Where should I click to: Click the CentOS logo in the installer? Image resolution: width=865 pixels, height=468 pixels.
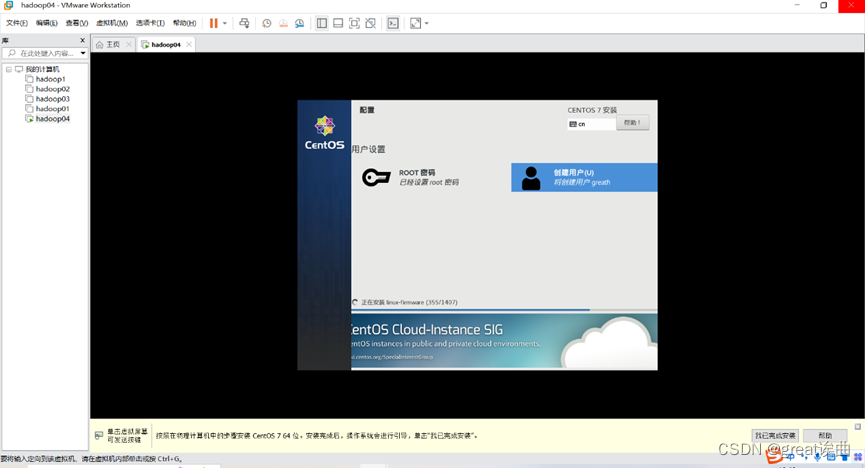324,134
